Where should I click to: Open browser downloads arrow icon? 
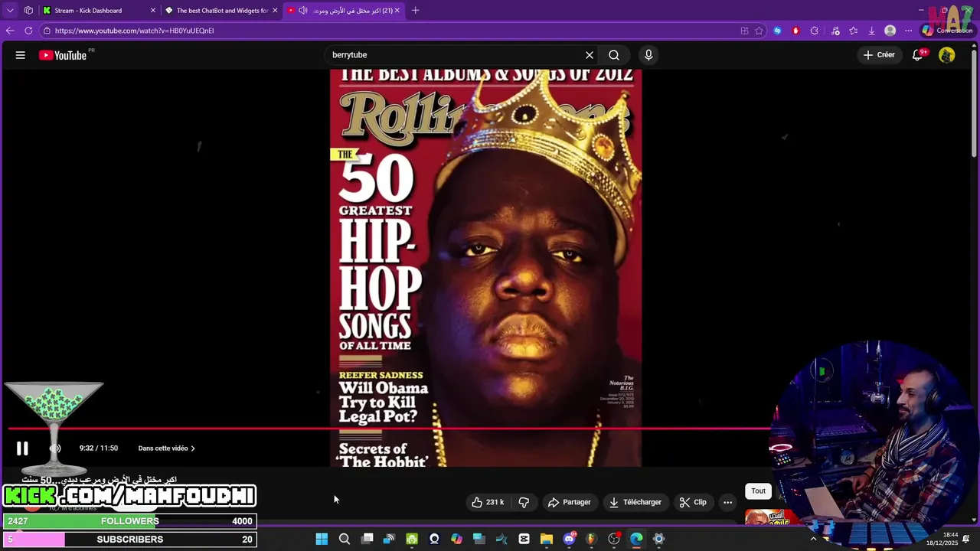click(x=872, y=31)
